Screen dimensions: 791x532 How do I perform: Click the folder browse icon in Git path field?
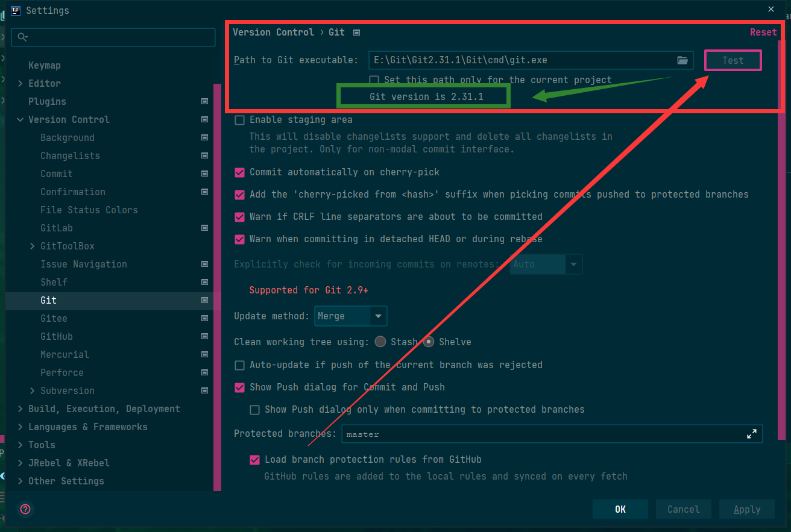point(682,60)
